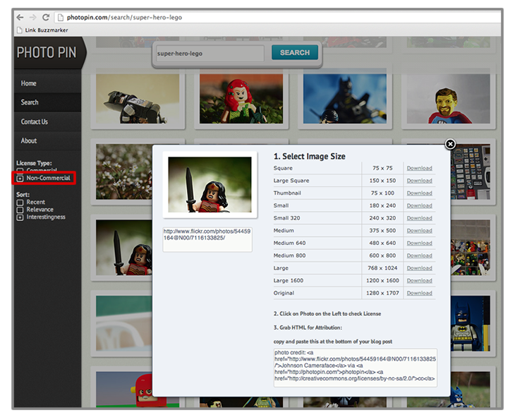Viewport: 515px width, 420px height.
Task: Click the 'Original' size label
Action: coord(284,293)
